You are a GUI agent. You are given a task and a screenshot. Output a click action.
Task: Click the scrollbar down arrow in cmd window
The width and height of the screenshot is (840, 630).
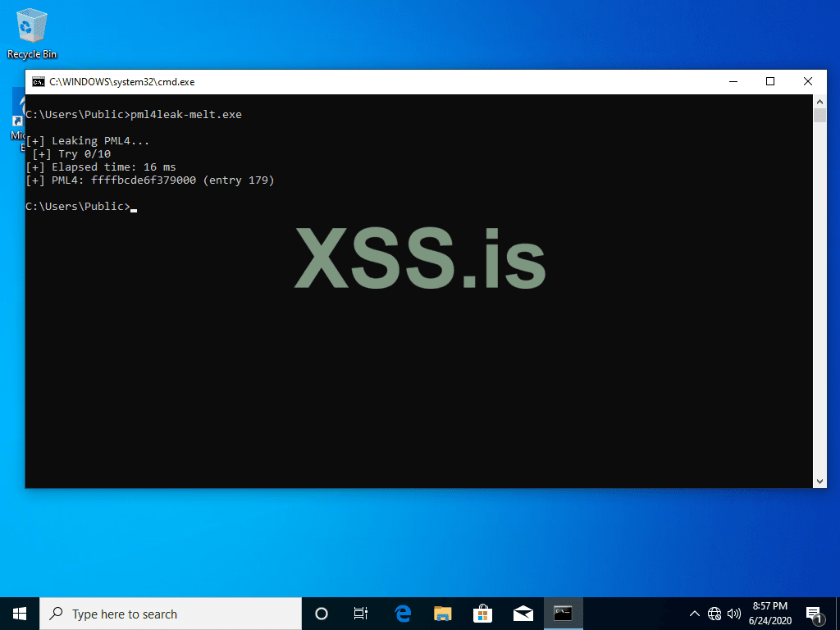click(x=819, y=481)
